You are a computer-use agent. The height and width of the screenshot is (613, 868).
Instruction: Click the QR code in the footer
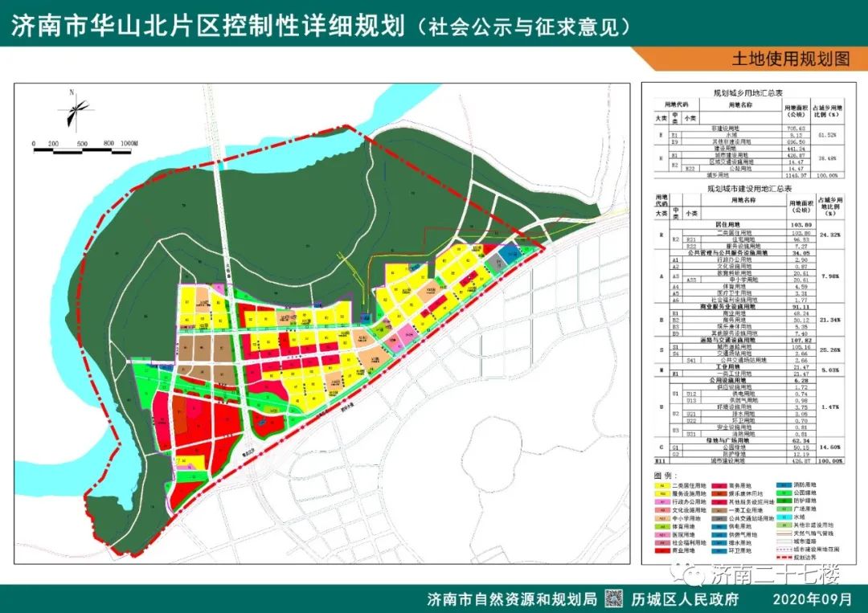613,599
